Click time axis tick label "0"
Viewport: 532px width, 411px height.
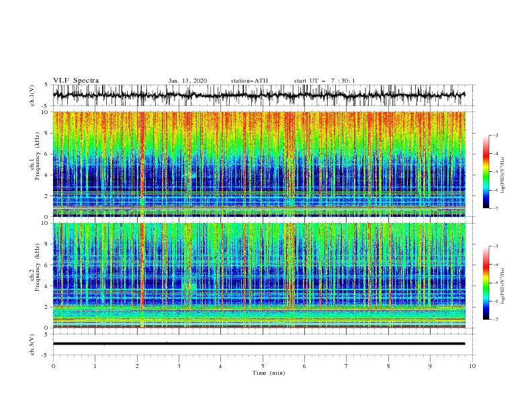click(x=53, y=366)
